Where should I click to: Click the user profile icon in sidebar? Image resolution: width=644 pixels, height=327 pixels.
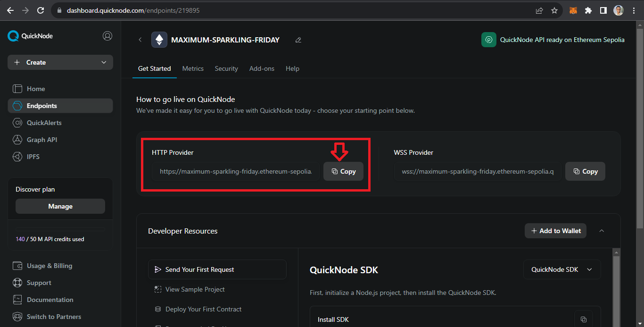click(x=107, y=36)
